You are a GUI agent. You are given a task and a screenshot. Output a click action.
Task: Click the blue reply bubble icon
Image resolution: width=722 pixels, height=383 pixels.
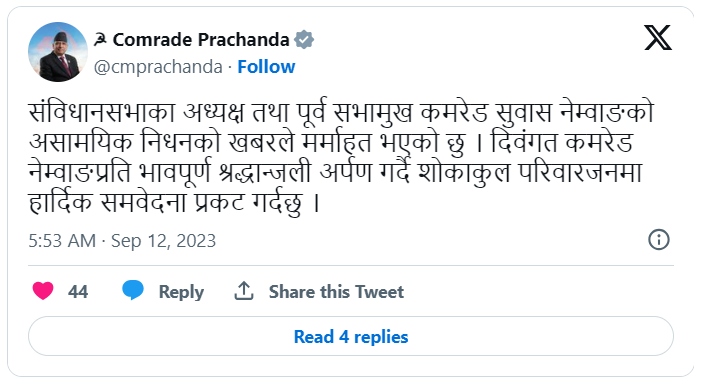click(133, 290)
